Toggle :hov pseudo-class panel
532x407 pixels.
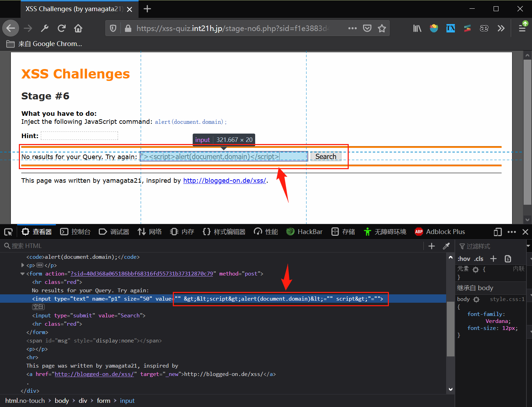click(x=464, y=259)
